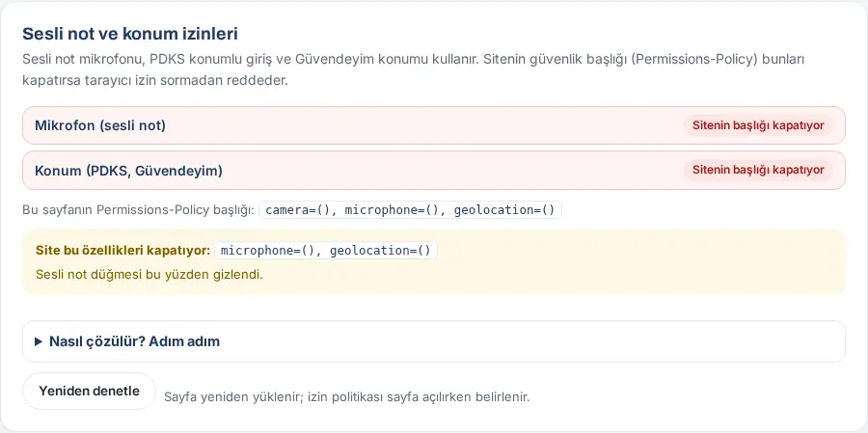
Task: Click the 'Yeniden denetle' button
Action: point(89,391)
